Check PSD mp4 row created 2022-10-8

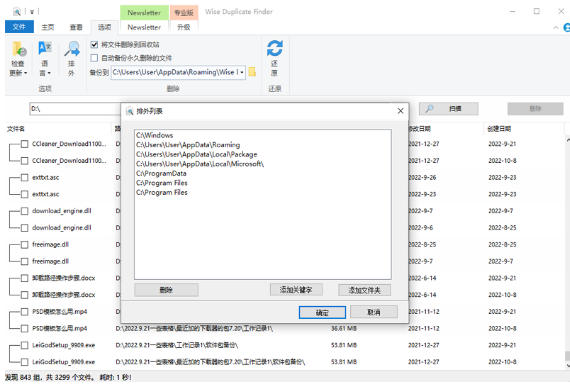24,328
